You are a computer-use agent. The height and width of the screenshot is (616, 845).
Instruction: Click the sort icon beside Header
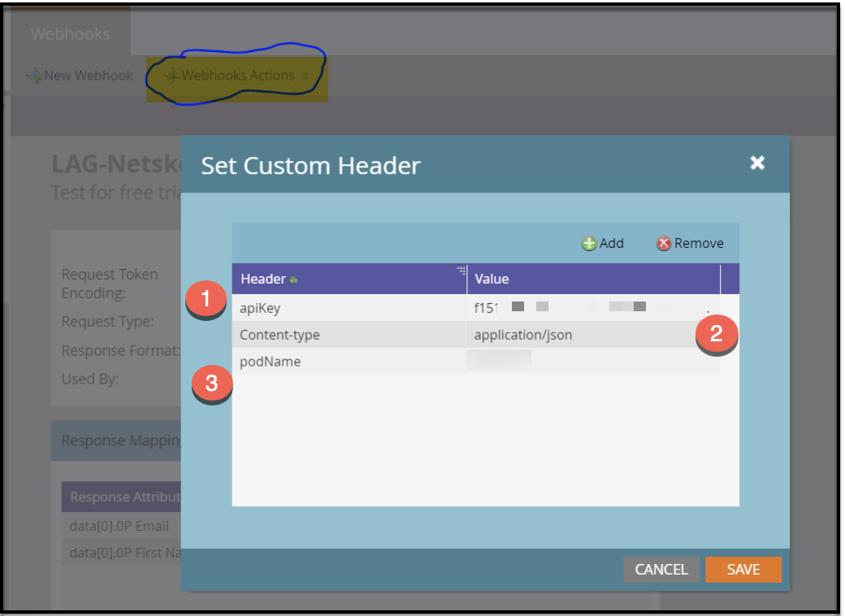(293, 280)
